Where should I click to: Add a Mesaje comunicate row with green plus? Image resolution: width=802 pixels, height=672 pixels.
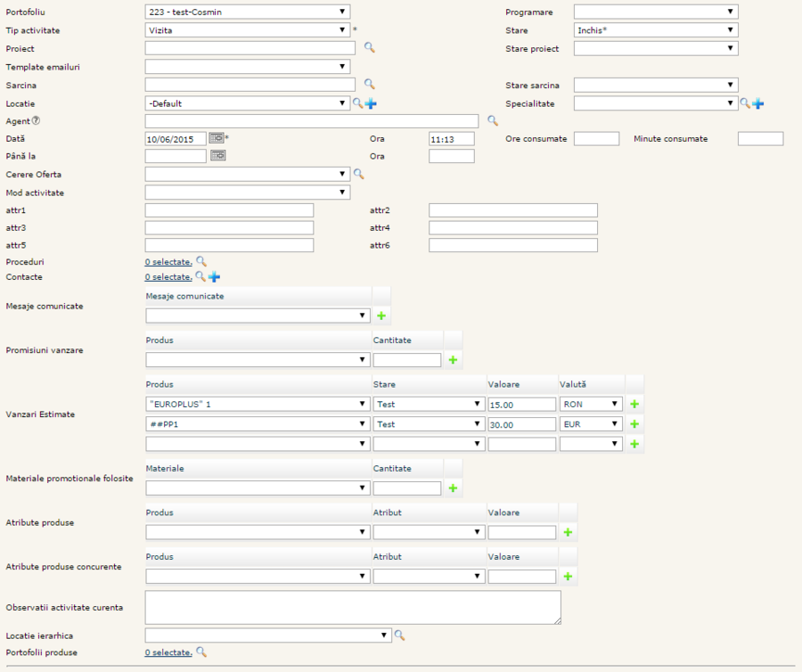pos(381,316)
